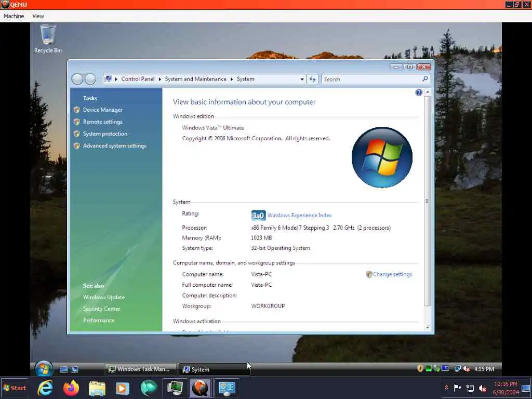Open the address bar history dropdown arrow

[x=302, y=79]
